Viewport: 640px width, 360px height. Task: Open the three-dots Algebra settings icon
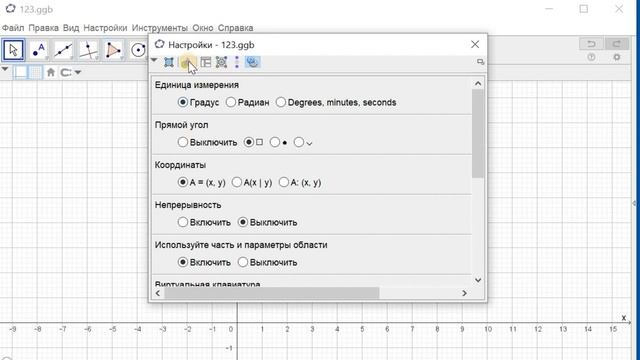[x=237, y=62]
